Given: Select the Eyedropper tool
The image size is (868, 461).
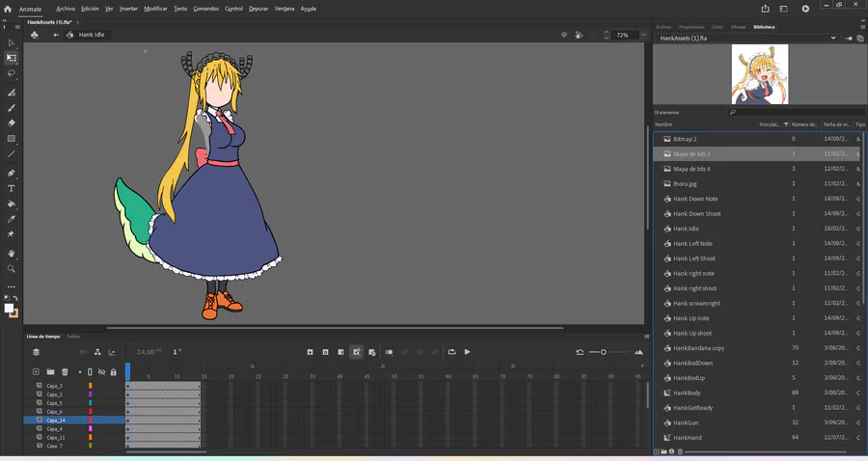Looking at the screenshot, I should [12, 219].
